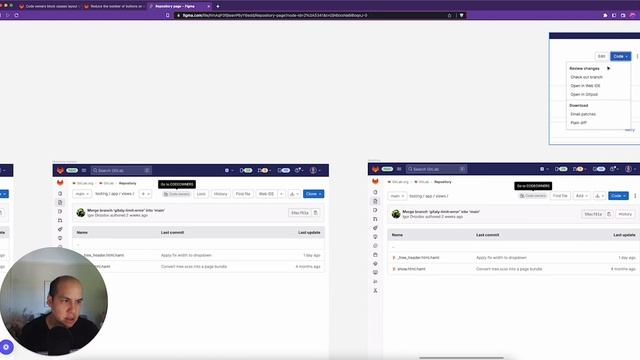The height and width of the screenshot is (360, 640).
Task: Select 'Email patches' in Code menu
Action: pos(583,114)
